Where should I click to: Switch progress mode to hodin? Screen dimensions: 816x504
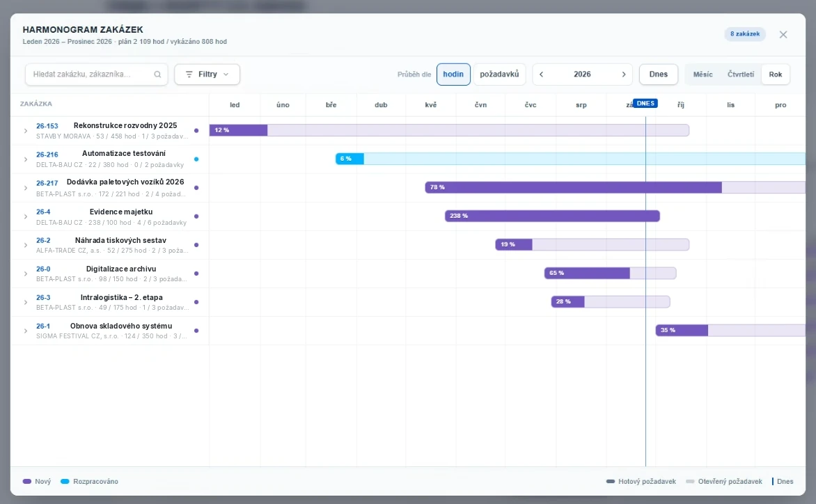[453, 74]
